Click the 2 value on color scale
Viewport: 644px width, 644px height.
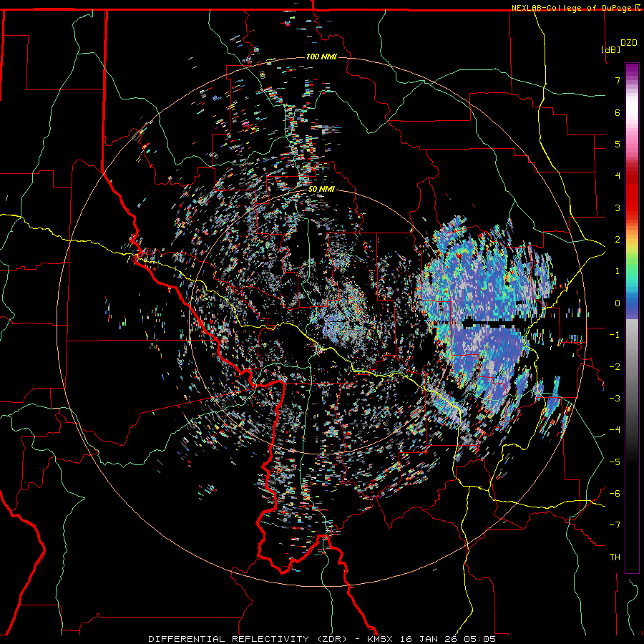618,240
